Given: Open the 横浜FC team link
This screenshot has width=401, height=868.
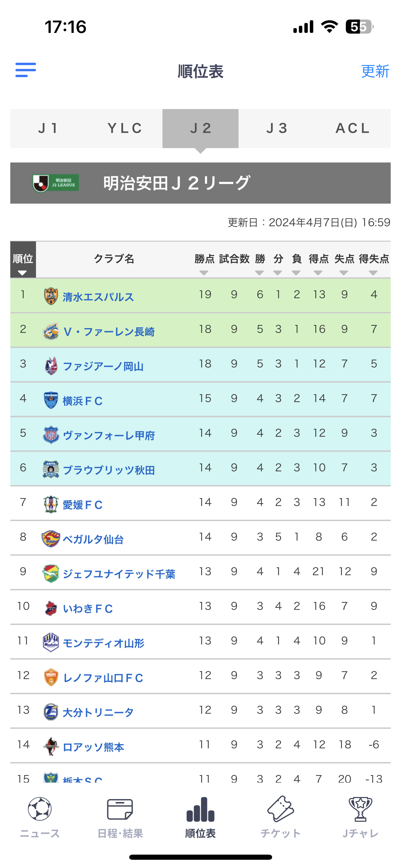Looking at the screenshot, I should [x=83, y=401].
